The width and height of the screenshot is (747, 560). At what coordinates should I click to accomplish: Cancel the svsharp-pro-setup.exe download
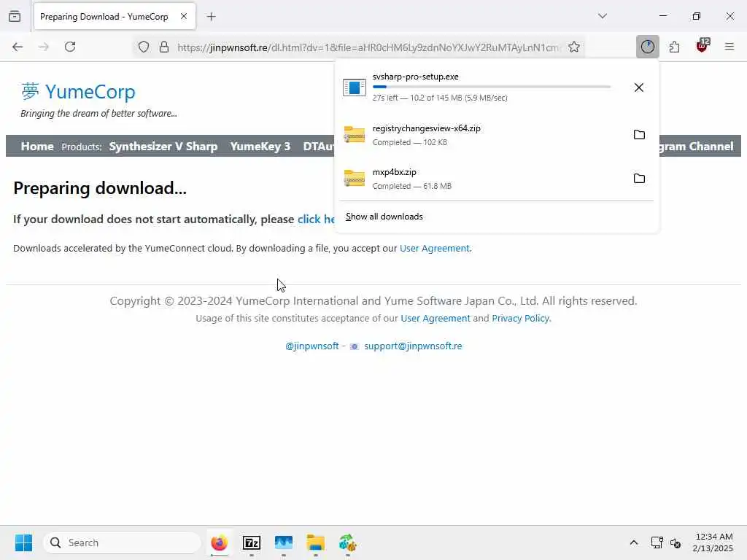pyautogui.click(x=639, y=87)
